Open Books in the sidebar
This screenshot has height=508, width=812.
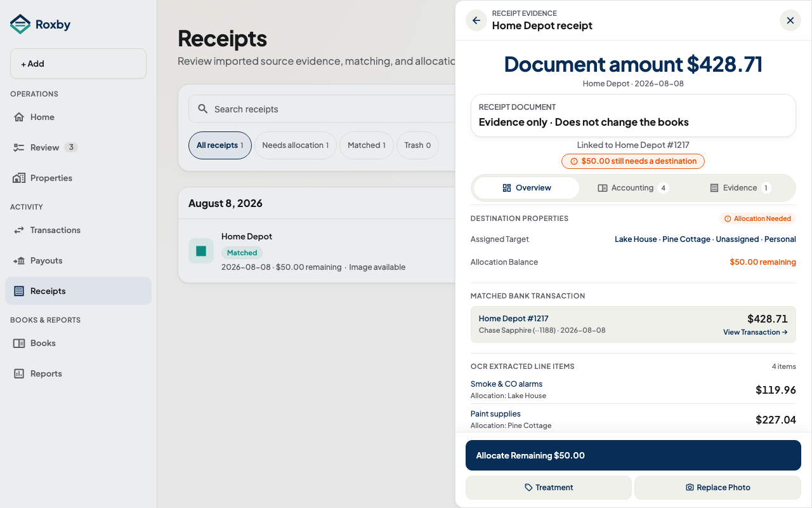coord(78,343)
